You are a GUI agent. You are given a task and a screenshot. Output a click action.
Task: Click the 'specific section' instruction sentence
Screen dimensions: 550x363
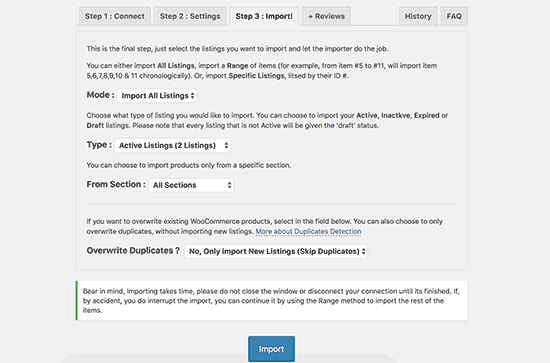(x=189, y=165)
